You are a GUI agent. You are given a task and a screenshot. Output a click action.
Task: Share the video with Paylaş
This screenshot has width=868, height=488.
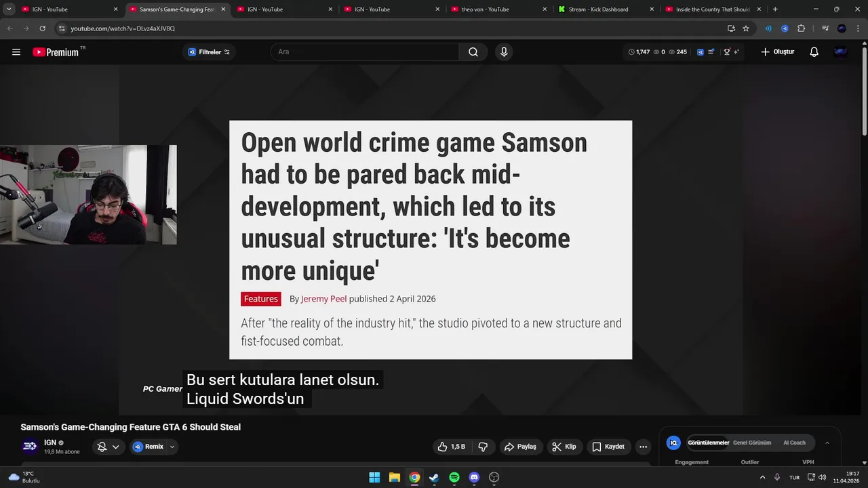[x=520, y=447]
